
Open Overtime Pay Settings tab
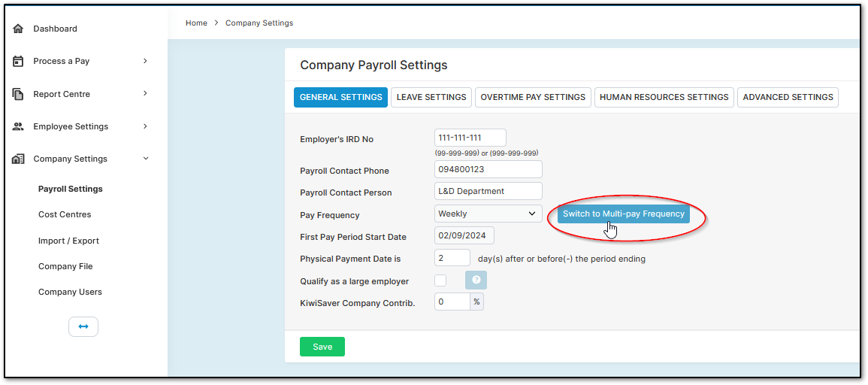(x=533, y=97)
